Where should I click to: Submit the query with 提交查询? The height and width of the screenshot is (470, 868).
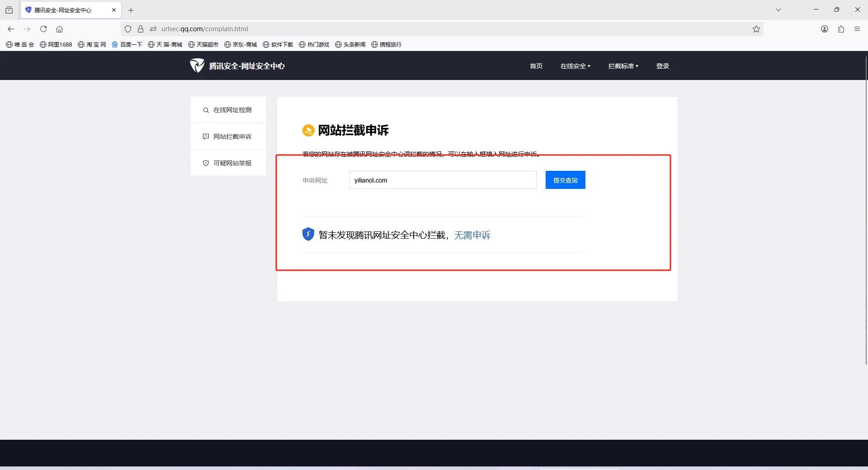coord(566,180)
